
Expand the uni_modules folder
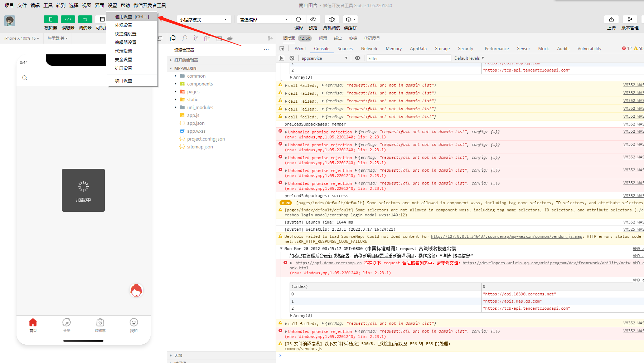tap(200, 107)
